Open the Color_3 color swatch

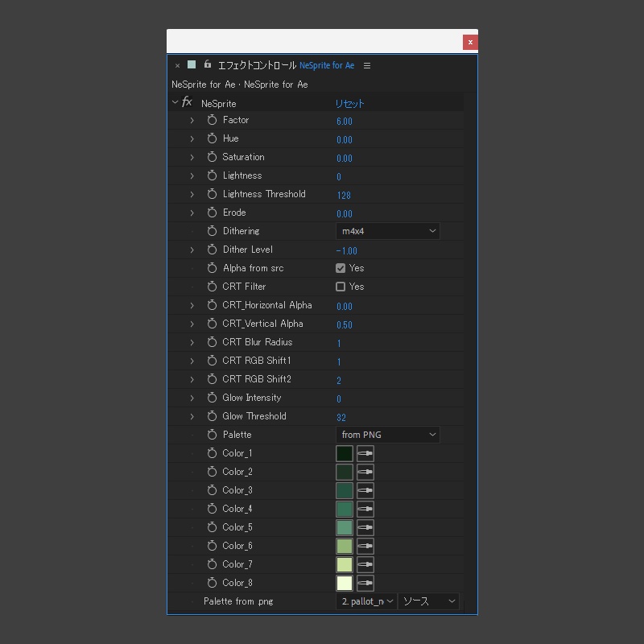[x=344, y=490]
